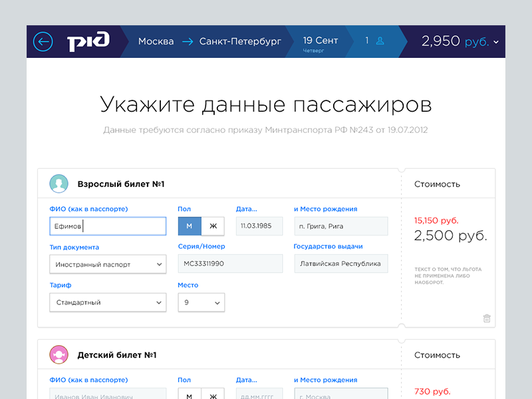Click the ФИО field containing Ефимов
This screenshot has width=532, height=399.
[x=108, y=226]
